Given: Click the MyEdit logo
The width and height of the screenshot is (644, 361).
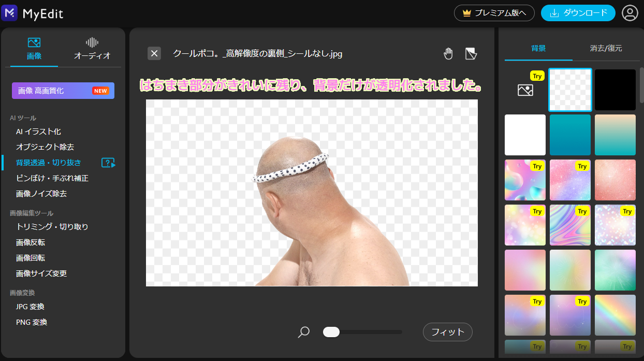Looking at the screenshot, I should 33,13.
